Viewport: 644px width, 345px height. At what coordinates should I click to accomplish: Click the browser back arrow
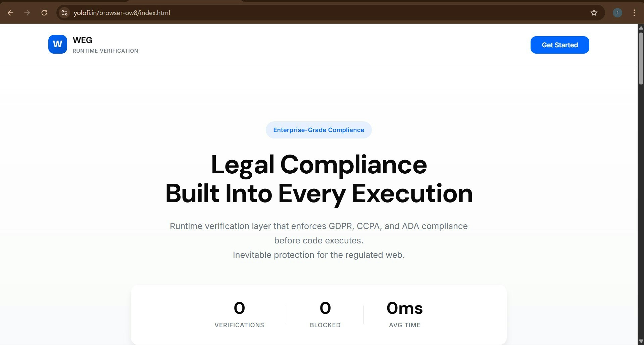tap(11, 13)
